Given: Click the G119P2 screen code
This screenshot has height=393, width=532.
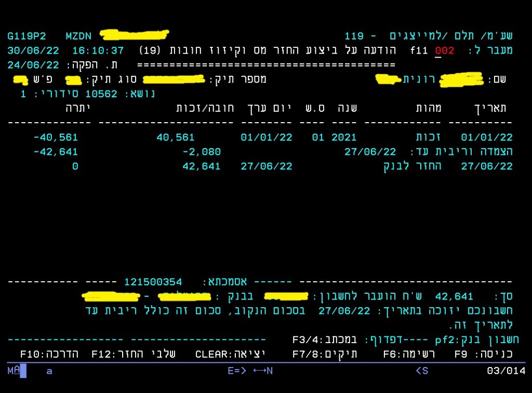Looking at the screenshot, I should pyautogui.click(x=26, y=36).
